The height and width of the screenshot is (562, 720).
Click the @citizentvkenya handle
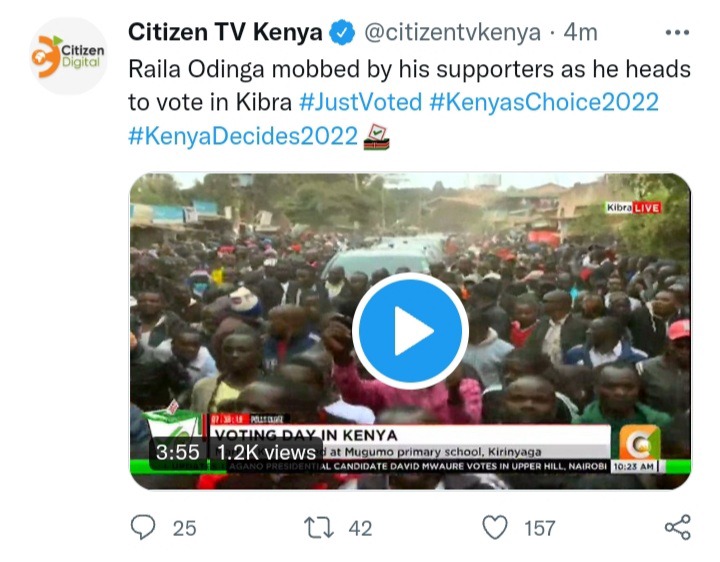(x=452, y=33)
